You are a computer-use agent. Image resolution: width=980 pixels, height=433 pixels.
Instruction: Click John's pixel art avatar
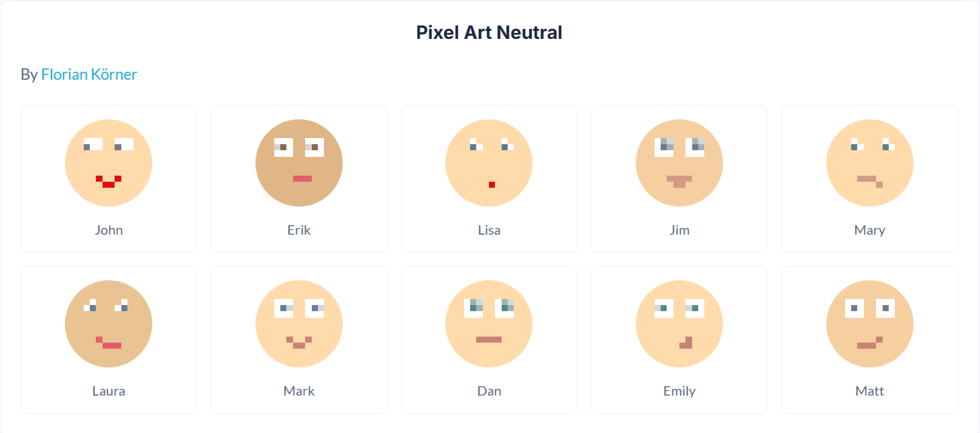[x=109, y=163]
